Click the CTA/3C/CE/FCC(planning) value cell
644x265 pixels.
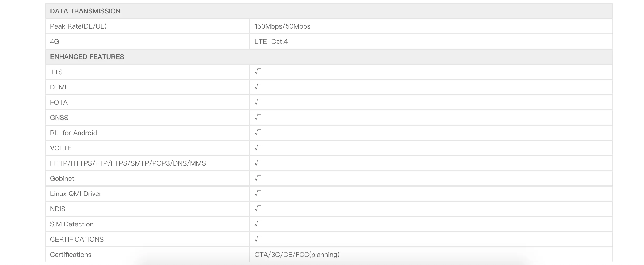coord(431,255)
